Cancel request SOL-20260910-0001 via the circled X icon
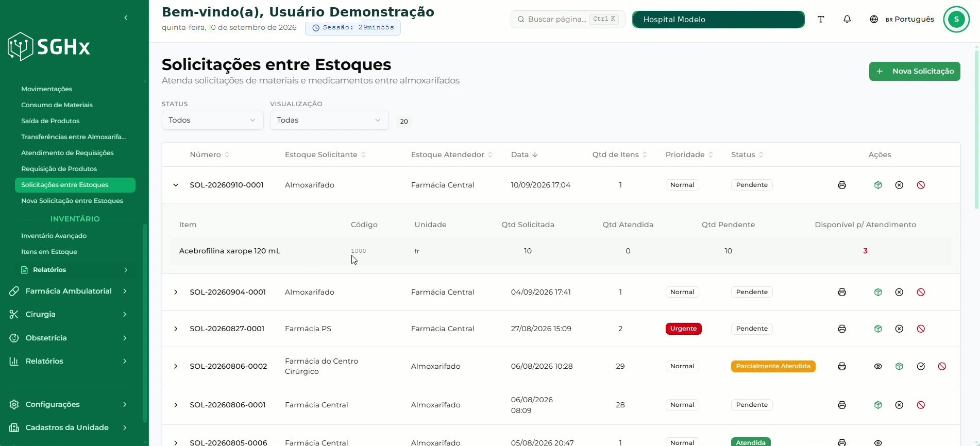 (899, 185)
